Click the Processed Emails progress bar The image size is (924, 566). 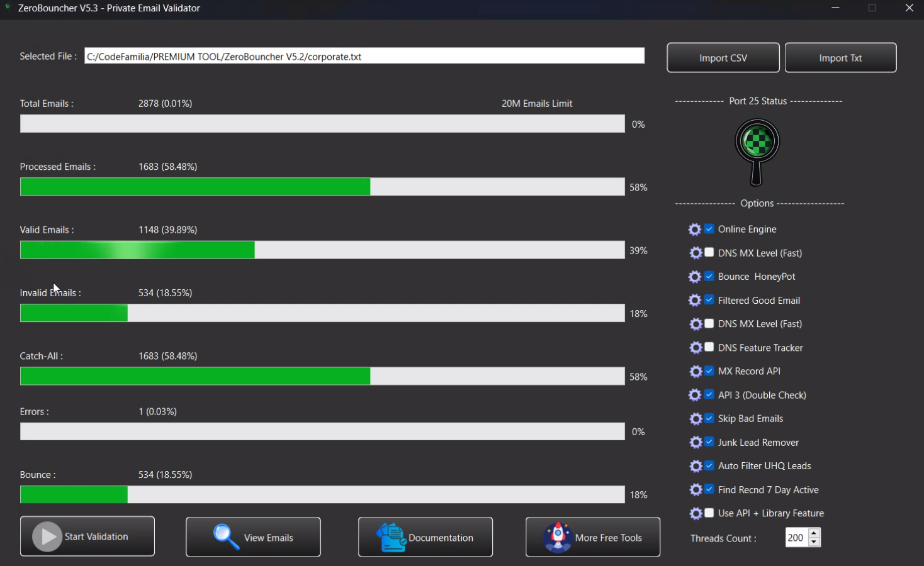tap(322, 187)
